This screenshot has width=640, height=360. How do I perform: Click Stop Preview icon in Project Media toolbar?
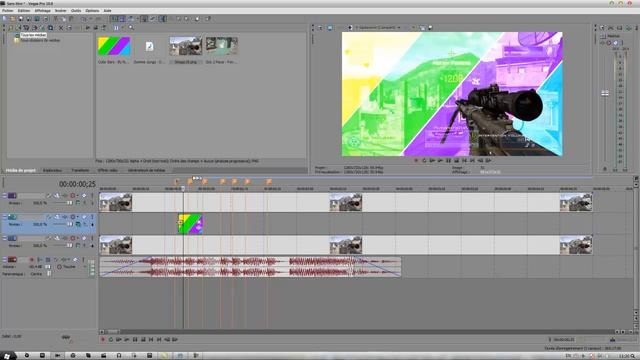96,28
